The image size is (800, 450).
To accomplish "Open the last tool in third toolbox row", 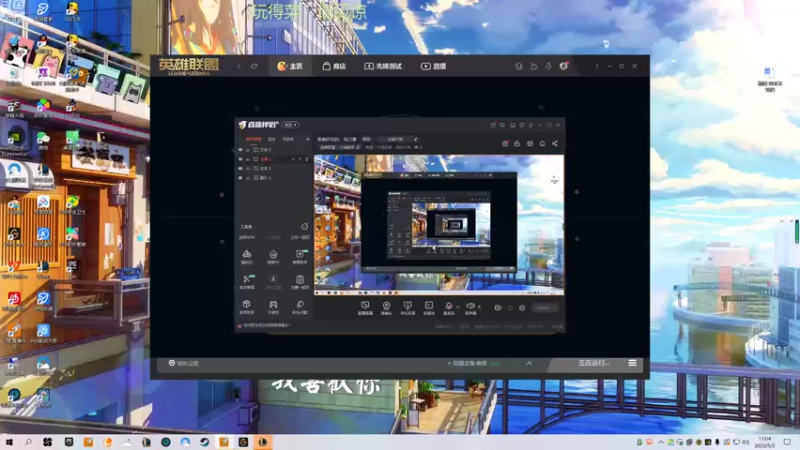I will click(300, 306).
